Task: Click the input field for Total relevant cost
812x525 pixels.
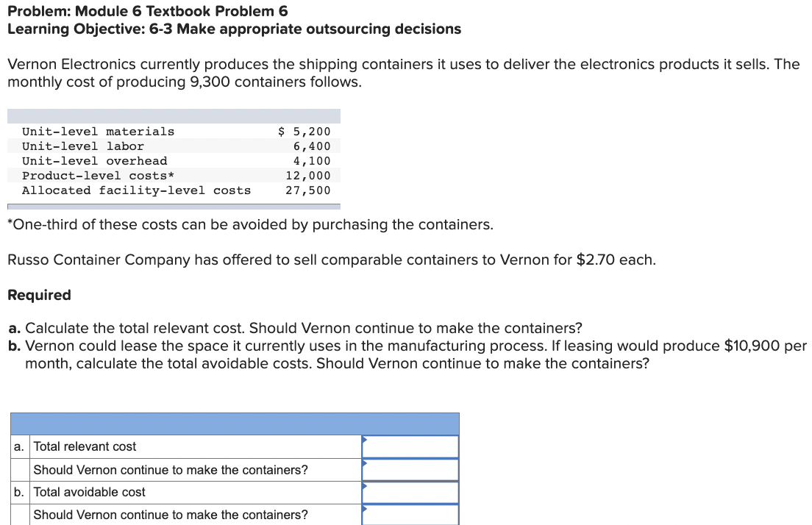Action: 410,446
